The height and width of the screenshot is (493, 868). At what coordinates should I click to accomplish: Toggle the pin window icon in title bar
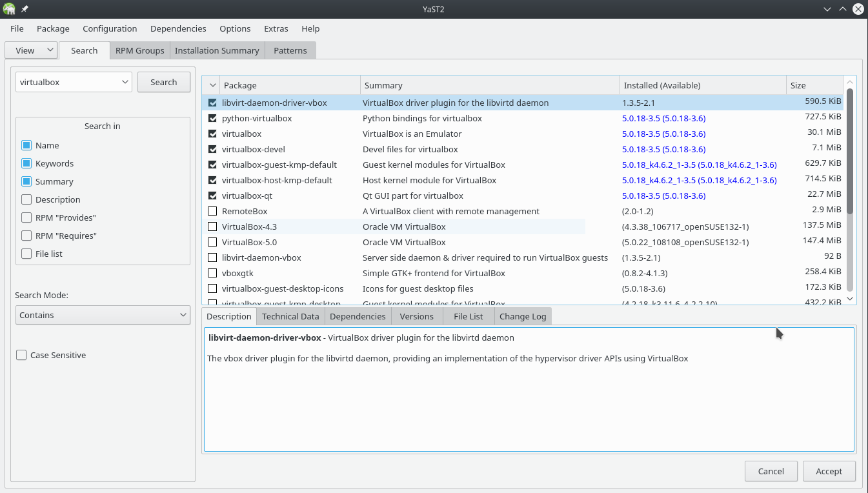(25, 9)
